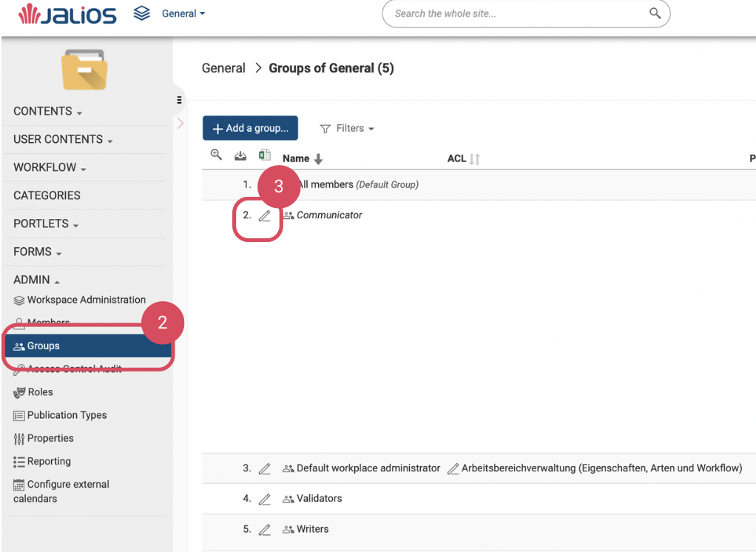Select the Roles admin menu item
Viewport: 756px width, 552px height.
[x=40, y=392]
